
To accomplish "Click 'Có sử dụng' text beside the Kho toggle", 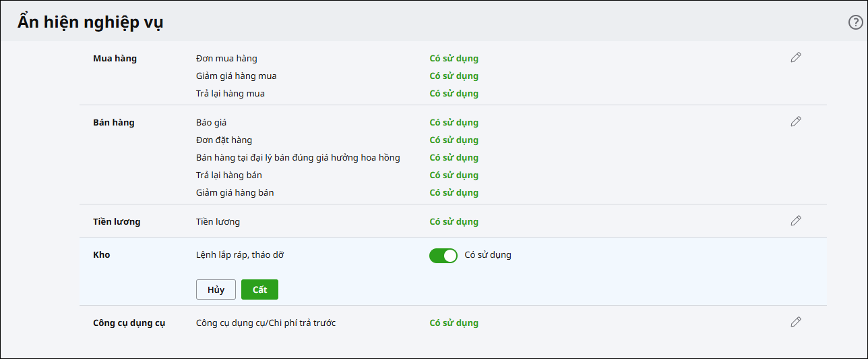I will 488,255.
